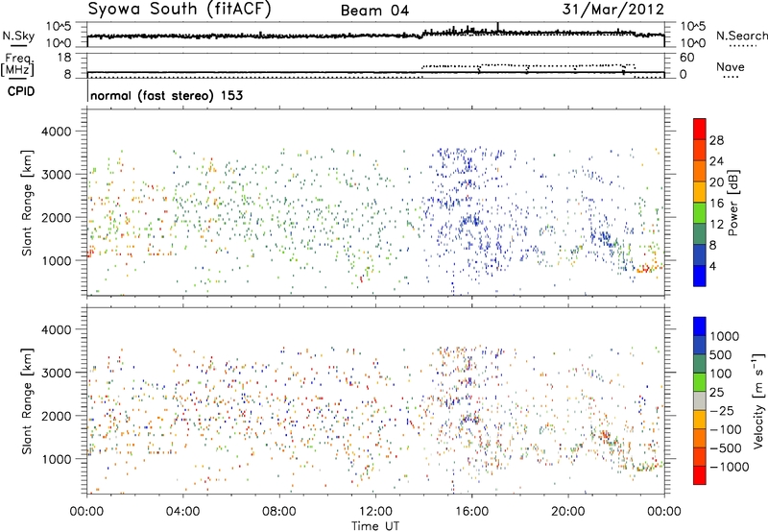Click velocity panel 'Slant Range [km]' axis label
Viewport: 768px width, 532px height.
click(x=27, y=400)
